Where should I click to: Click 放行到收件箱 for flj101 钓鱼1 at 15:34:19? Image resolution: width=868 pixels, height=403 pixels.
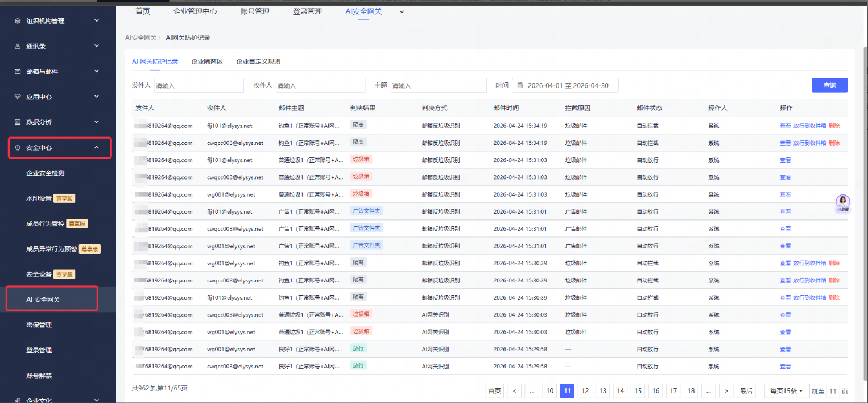809,126
